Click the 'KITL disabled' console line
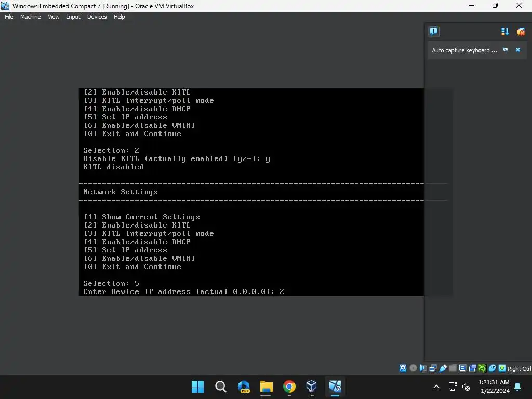Image resolution: width=532 pixels, height=399 pixels. 113,167
